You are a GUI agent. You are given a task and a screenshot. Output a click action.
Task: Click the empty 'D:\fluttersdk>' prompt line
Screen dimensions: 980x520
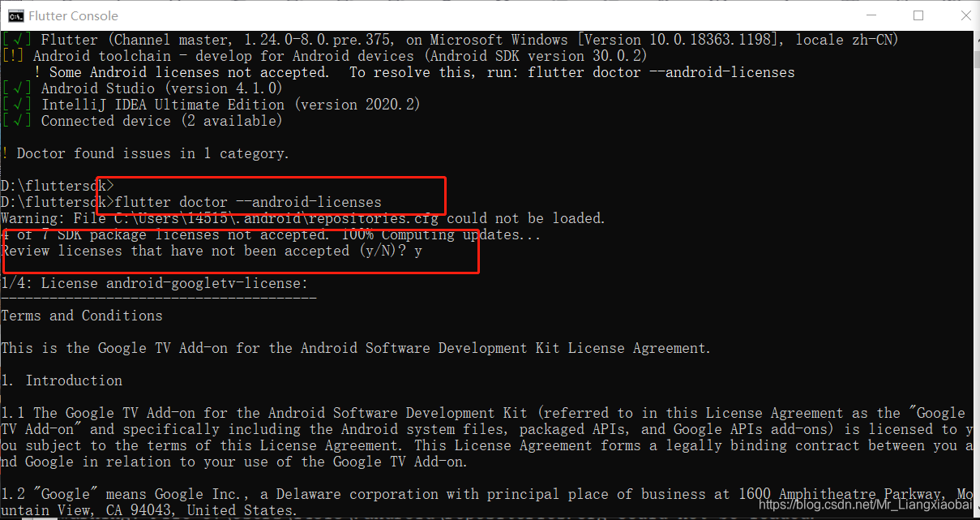[x=58, y=186]
